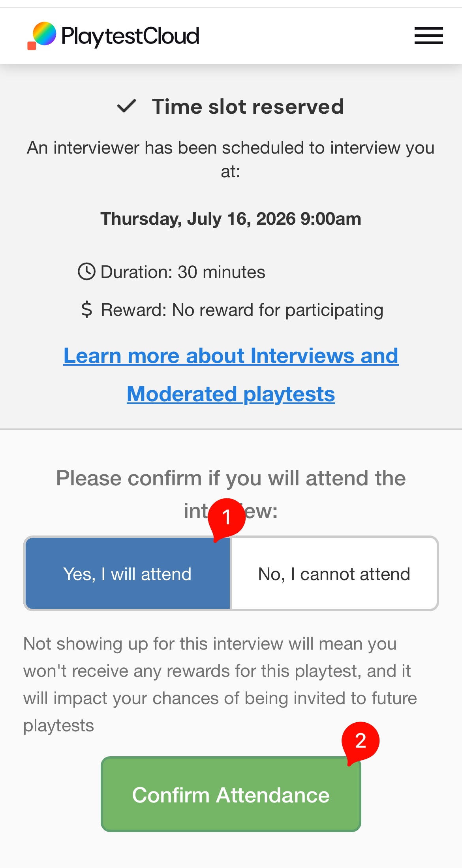Click the red annotation marker numbered 2
This screenshot has width=462, height=868.
[360, 742]
